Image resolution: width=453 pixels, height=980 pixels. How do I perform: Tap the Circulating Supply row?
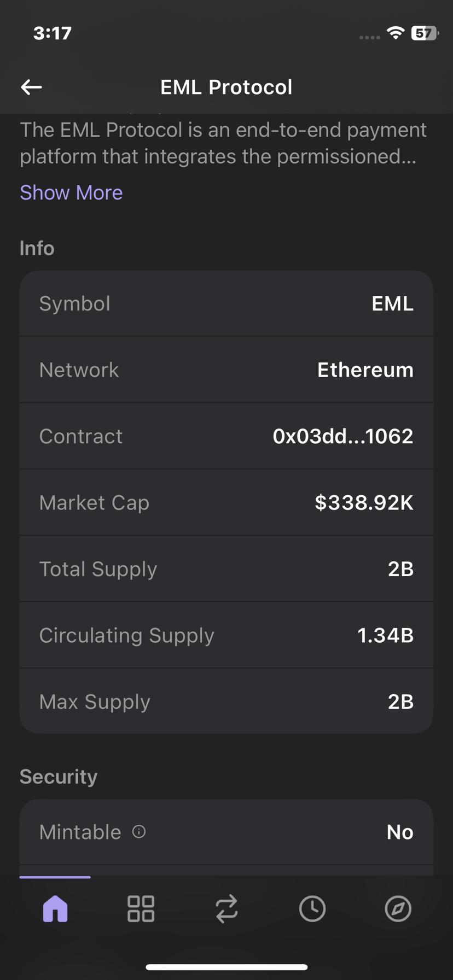pos(226,635)
